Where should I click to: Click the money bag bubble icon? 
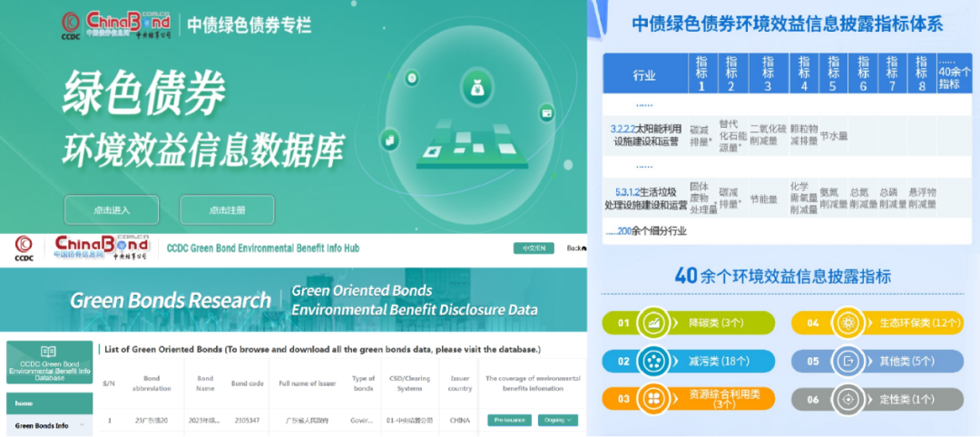(x=477, y=87)
